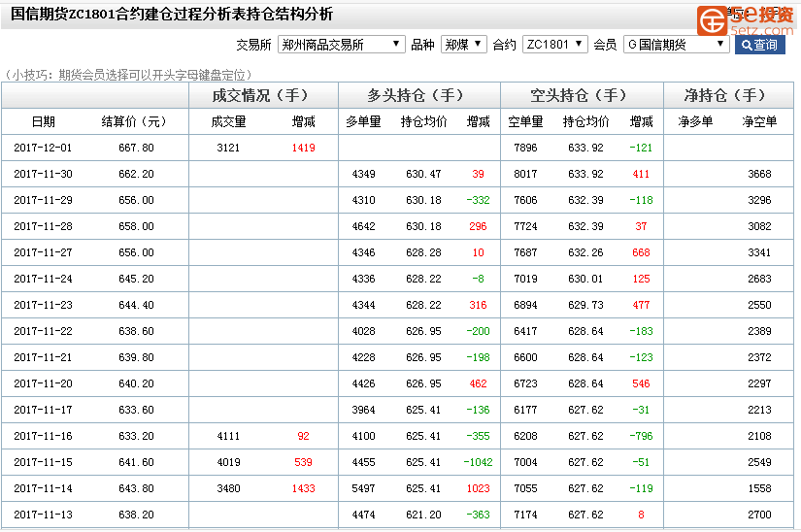Select the date 2017-11-27 cell
Viewport: 801px width, 532px height.
tap(43, 252)
